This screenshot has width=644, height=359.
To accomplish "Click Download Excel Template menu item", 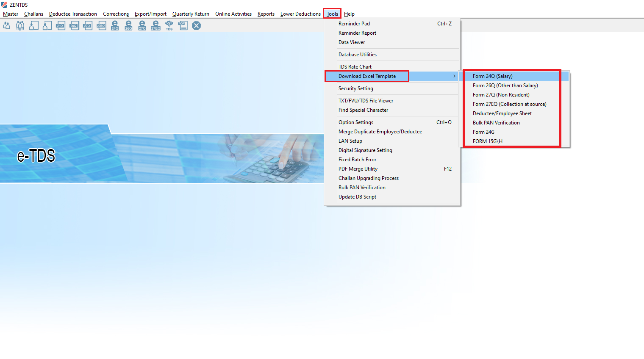I will (392, 76).
